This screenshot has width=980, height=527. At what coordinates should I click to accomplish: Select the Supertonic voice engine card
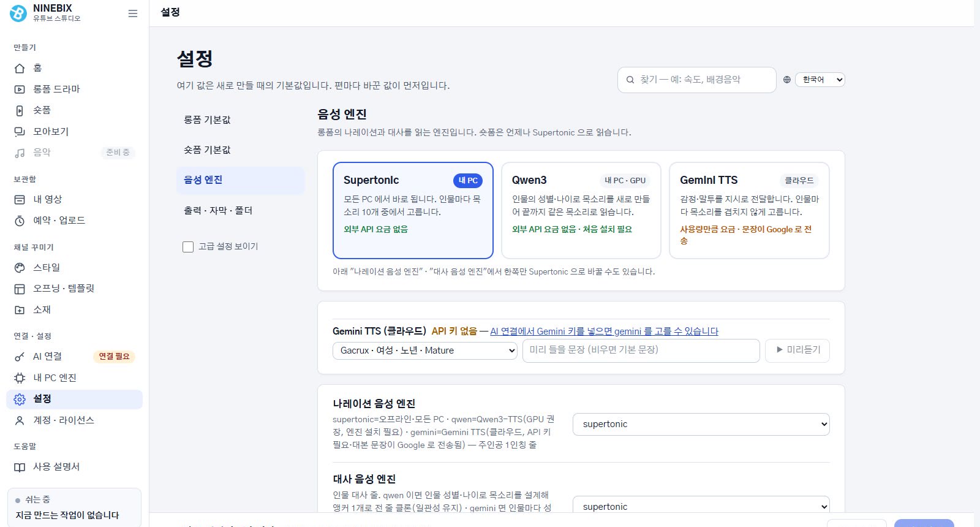pos(413,210)
